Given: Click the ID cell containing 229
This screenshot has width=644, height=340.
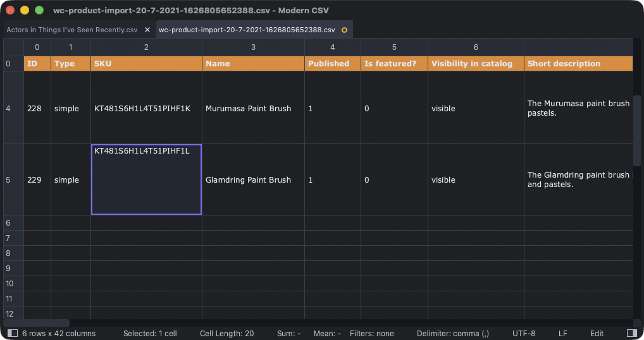Looking at the screenshot, I should pos(37,179).
